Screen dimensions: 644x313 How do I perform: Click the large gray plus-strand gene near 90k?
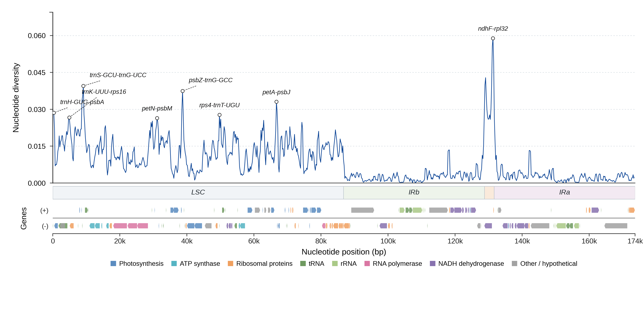tap(363, 210)
